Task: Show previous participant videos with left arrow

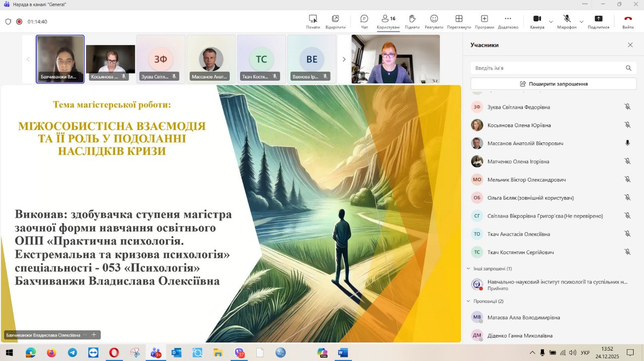Action: click(28, 59)
